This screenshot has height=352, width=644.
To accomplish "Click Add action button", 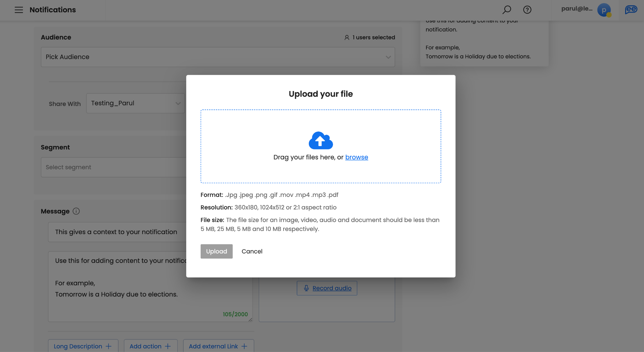I will click(150, 346).
